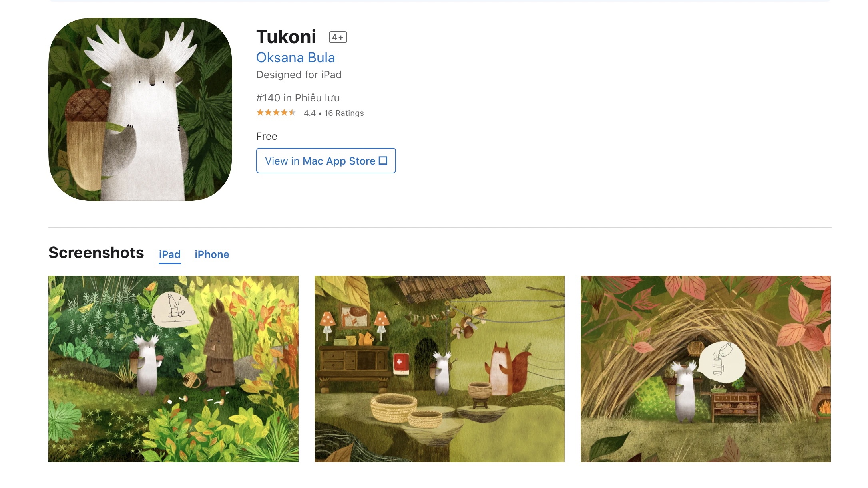This screenshot has width=868, height=488.
Task: Click the Tukoni app icon
Action: [140, 109]
